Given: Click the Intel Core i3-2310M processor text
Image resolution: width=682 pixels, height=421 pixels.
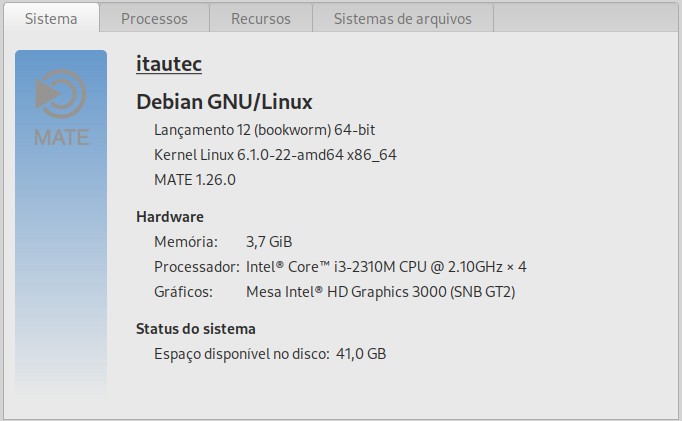Looking at the screenshot, I should coord(386,267).
